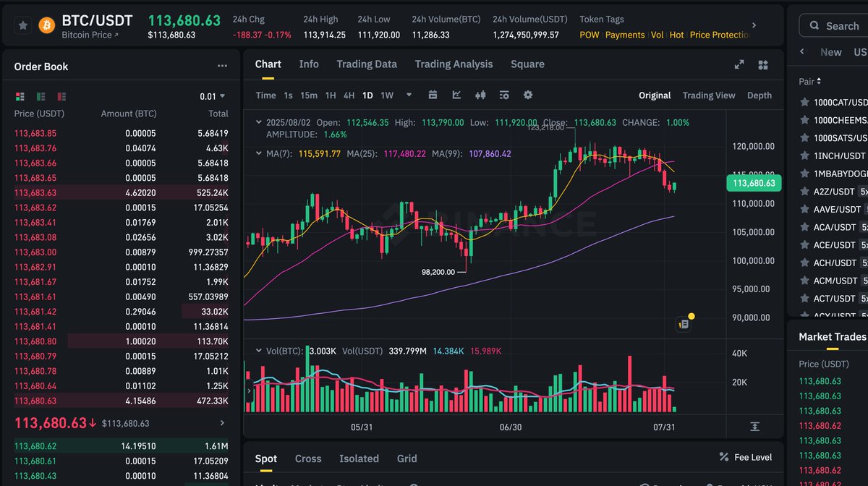Star the 1000CHEEMS pair
The image size is (868, 486).
point(804,120)
